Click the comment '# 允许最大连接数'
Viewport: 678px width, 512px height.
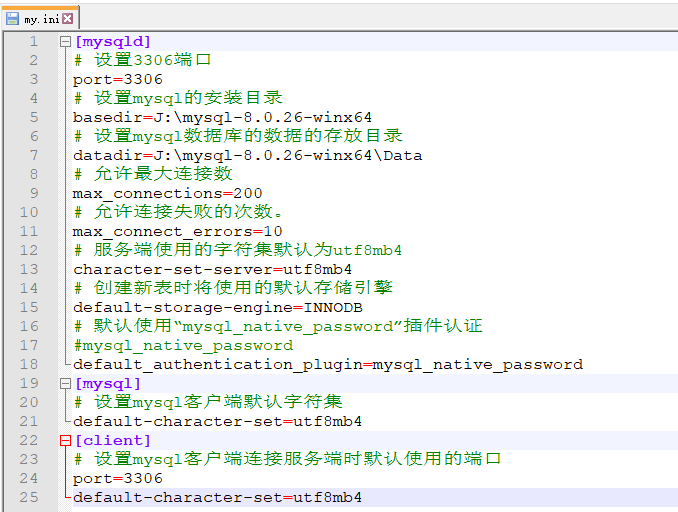(153, 174)
